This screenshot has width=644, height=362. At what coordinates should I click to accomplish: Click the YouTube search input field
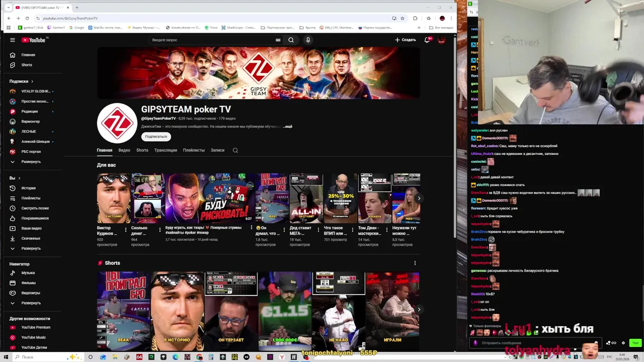(x=211, y=40)
